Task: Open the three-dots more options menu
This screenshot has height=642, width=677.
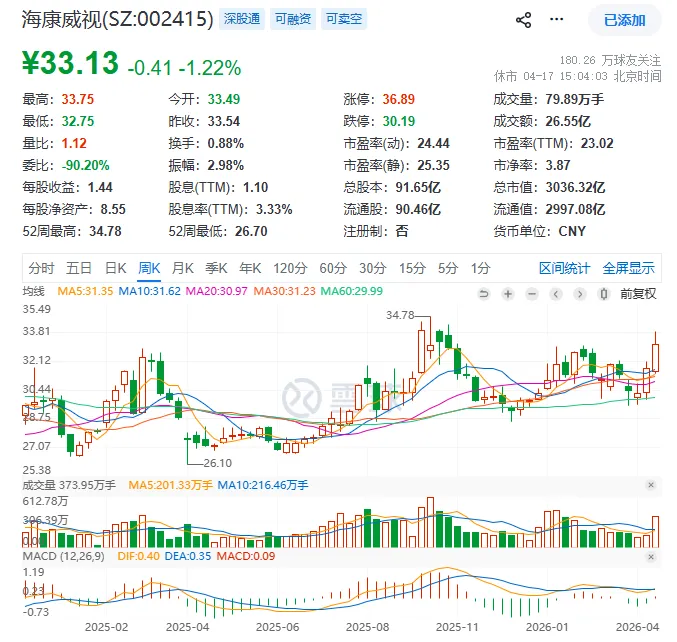Action: [556, 19]
